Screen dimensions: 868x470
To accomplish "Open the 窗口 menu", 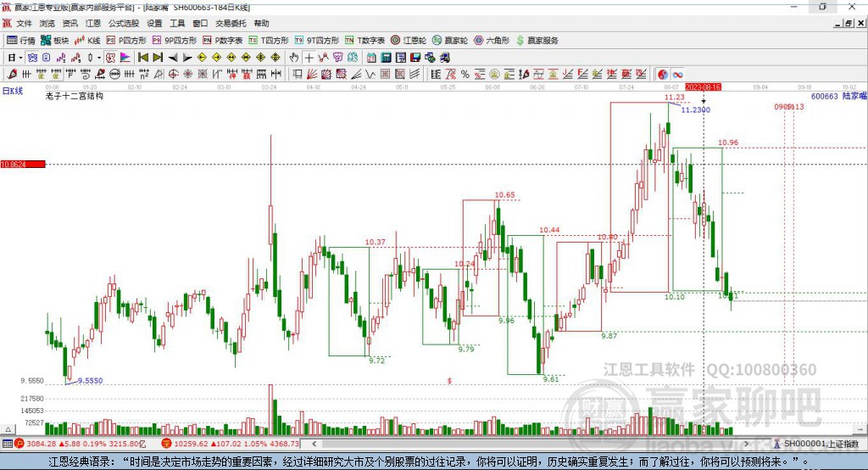I will pyautogui.click(x=200, y=23).
